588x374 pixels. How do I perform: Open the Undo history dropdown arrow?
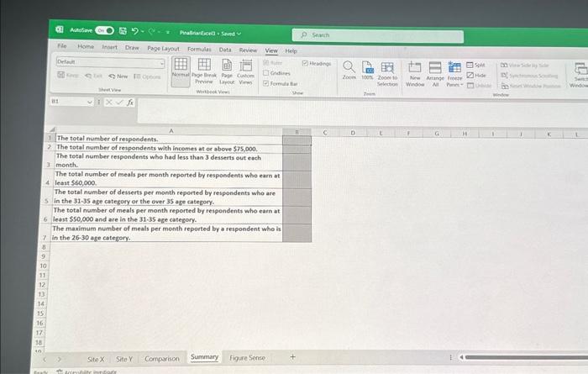(x=143, y=32)
